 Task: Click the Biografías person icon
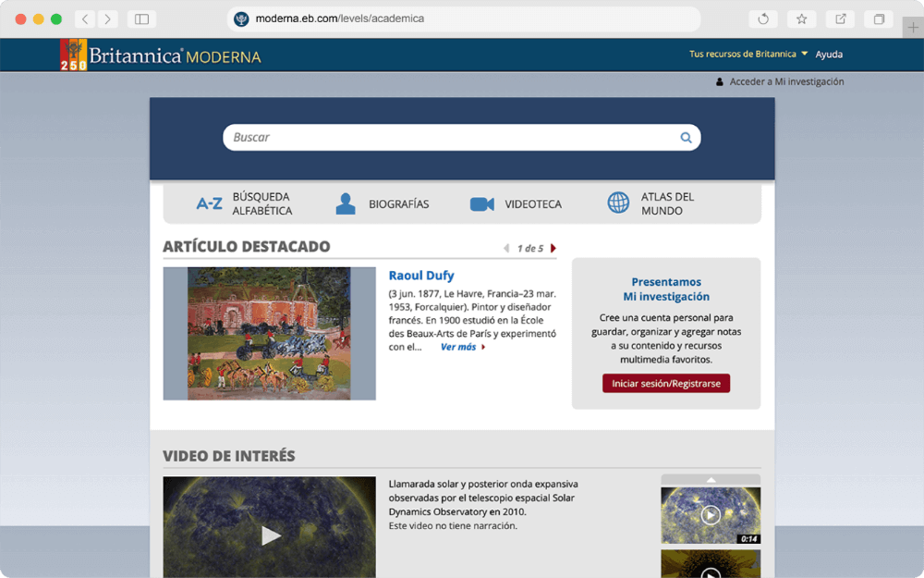[x=346, y=203]
